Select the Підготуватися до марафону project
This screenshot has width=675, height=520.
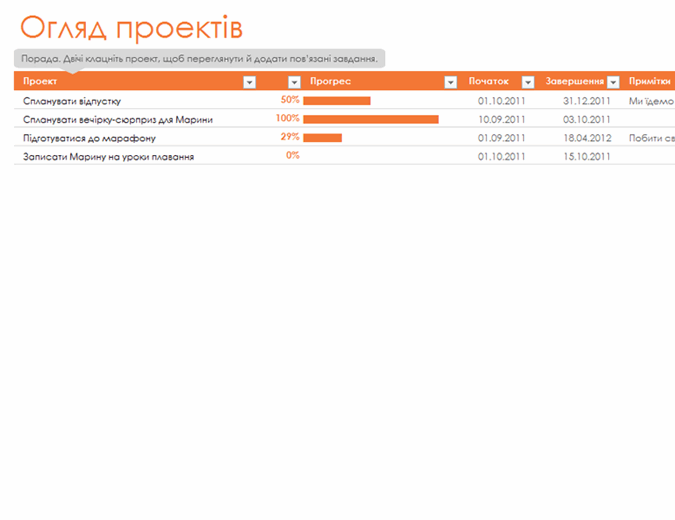(x=89, y=138)
